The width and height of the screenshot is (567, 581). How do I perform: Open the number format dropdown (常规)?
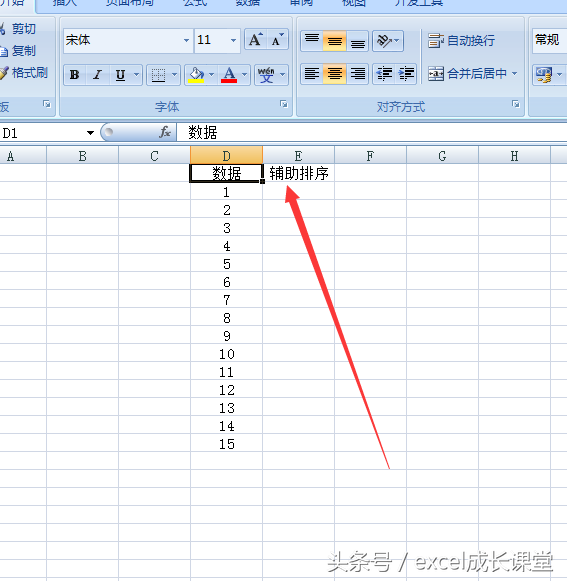(x=550, y=40)
